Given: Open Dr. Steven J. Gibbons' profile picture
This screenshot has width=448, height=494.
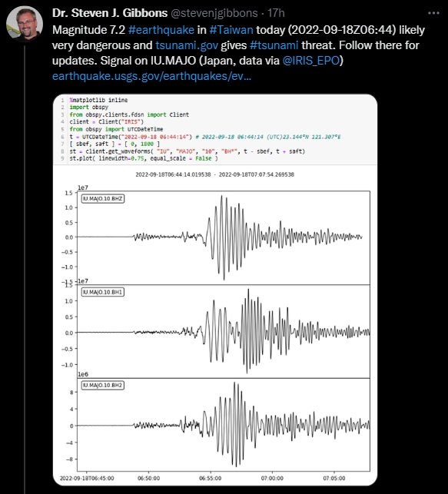Looking at the screenshot, I should click(25, 24).
